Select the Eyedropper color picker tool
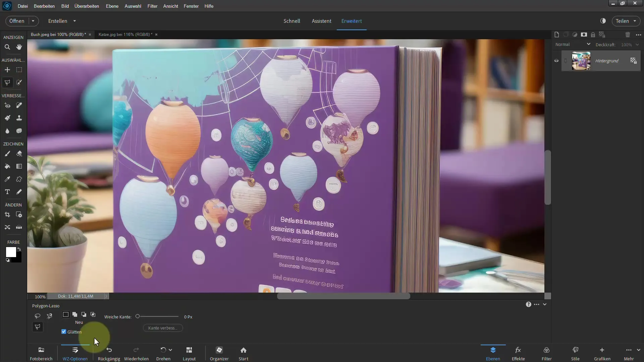 coord(7,179)
